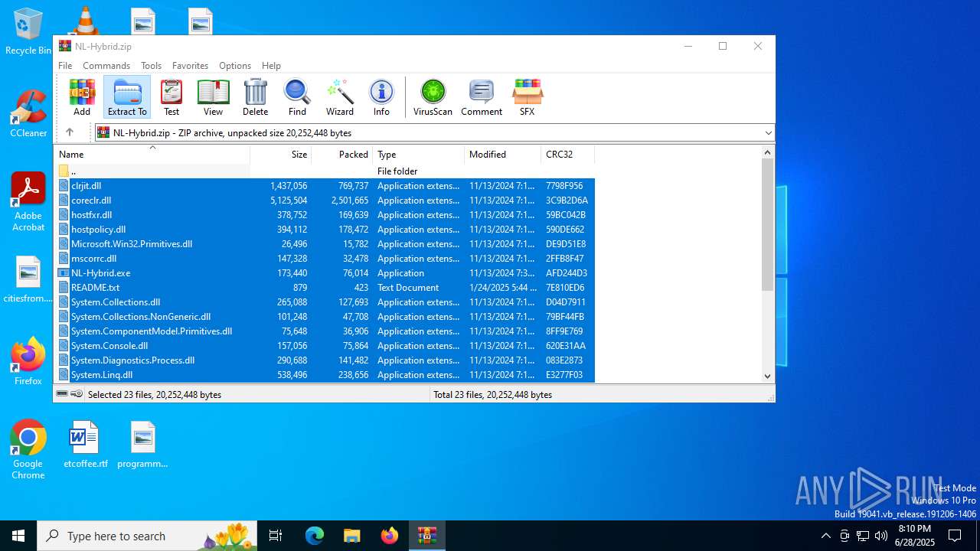Open the Tools menu

(x=151, y=66)
